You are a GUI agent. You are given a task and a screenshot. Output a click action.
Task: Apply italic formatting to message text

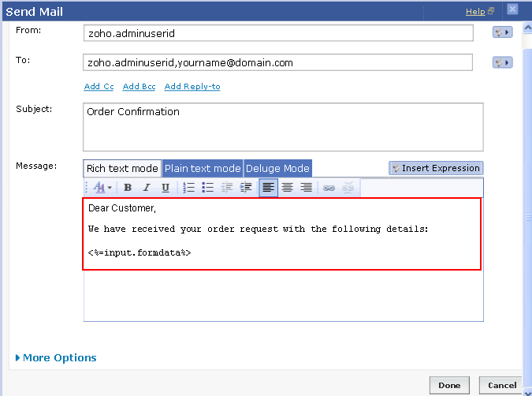coord(146,188)
